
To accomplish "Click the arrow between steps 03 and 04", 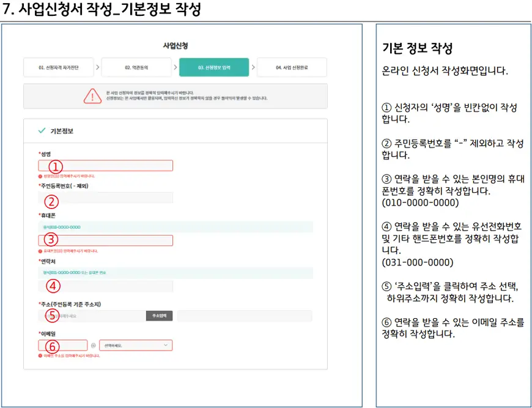I will coord(253,67).
